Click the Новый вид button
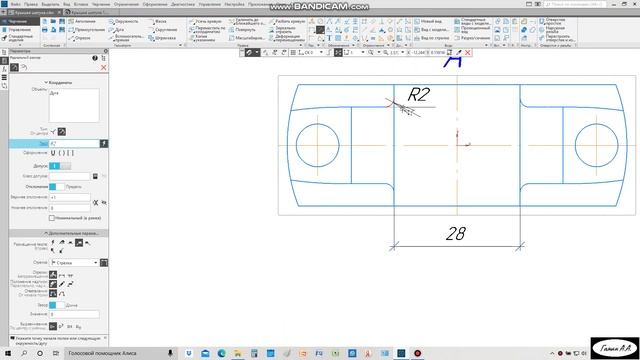The image size is (640, 360). (x=428, y=21)
